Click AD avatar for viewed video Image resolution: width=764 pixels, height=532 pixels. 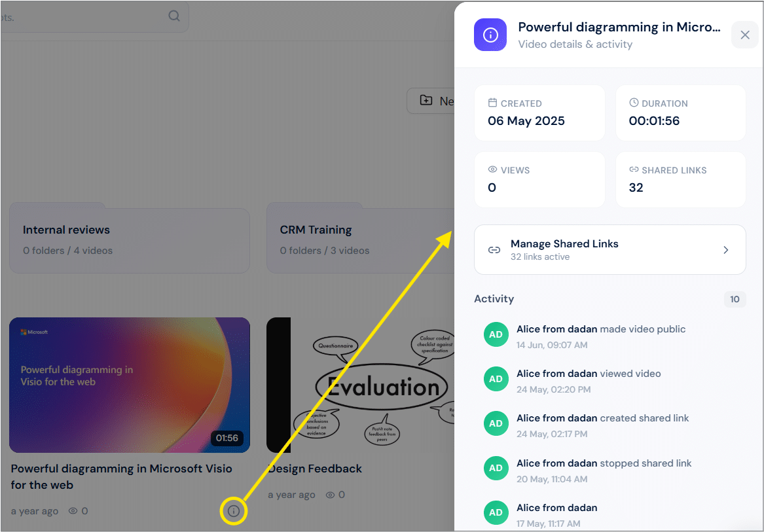click(x=496, y=379)
